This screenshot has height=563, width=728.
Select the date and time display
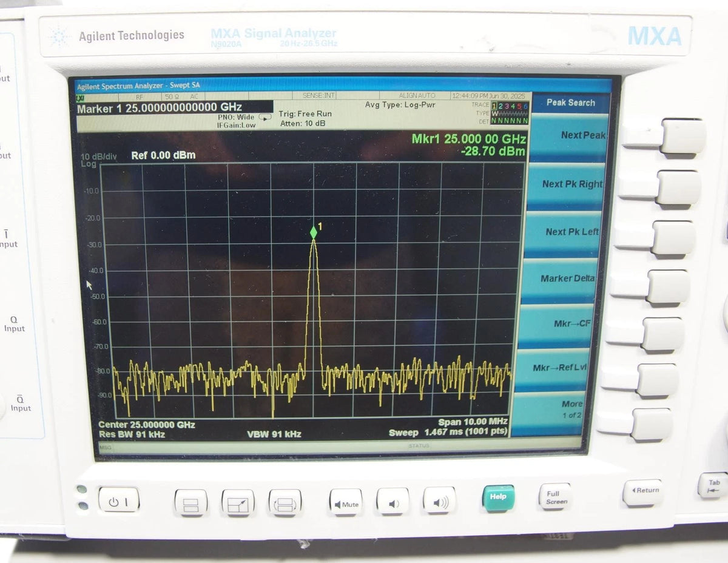click(490, 96)
